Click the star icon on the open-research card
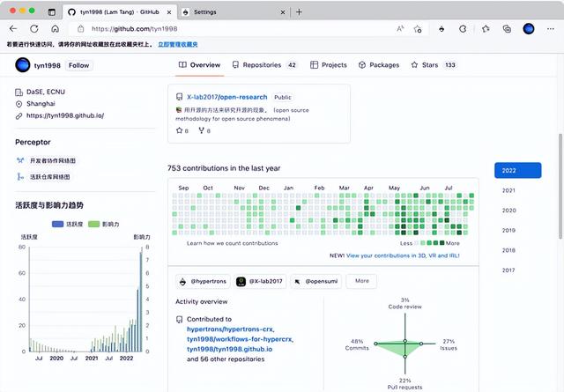The width and height of the screenshot is (564, 392). click(x=179, y=130)
